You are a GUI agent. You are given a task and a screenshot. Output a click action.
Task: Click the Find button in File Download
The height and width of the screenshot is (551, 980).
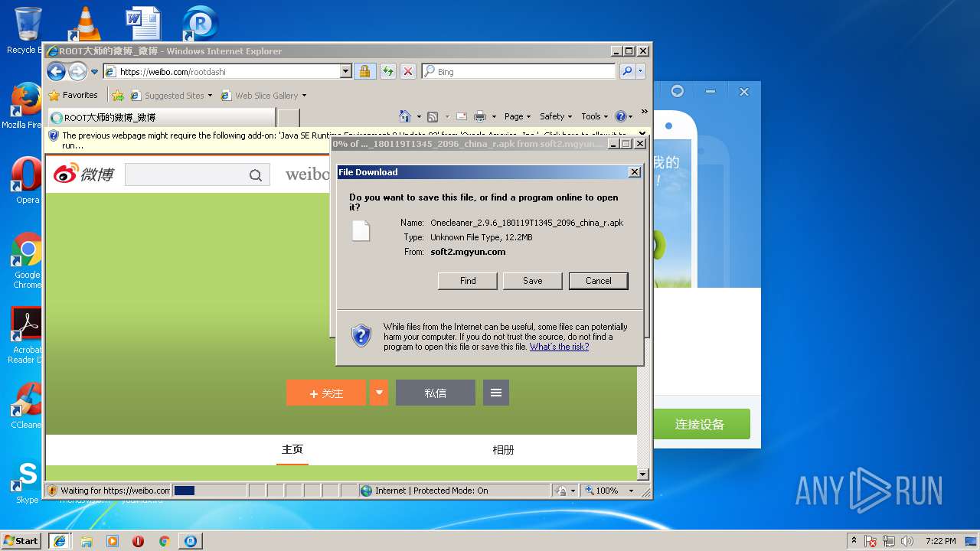click(468, 281)
